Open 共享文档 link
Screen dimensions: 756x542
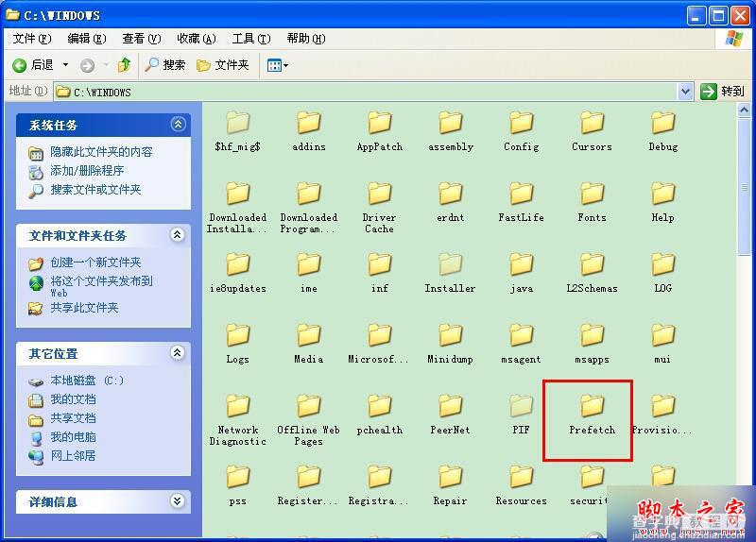[73, 418]
